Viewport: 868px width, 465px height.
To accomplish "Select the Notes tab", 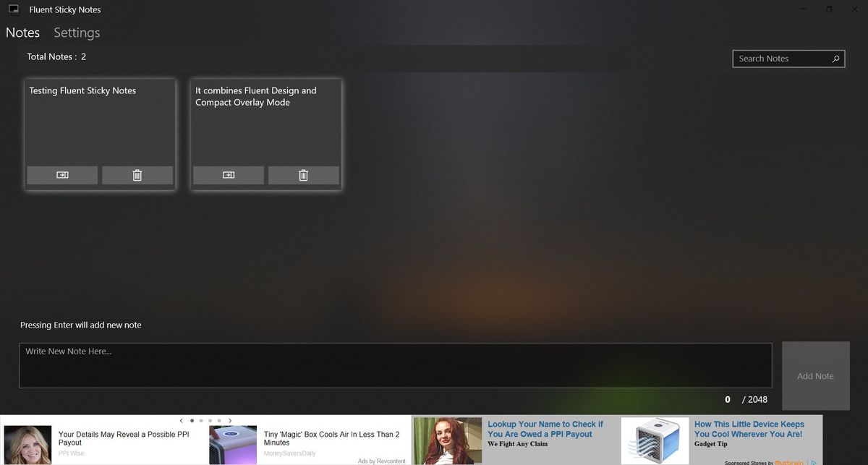I will pos(22,33).
